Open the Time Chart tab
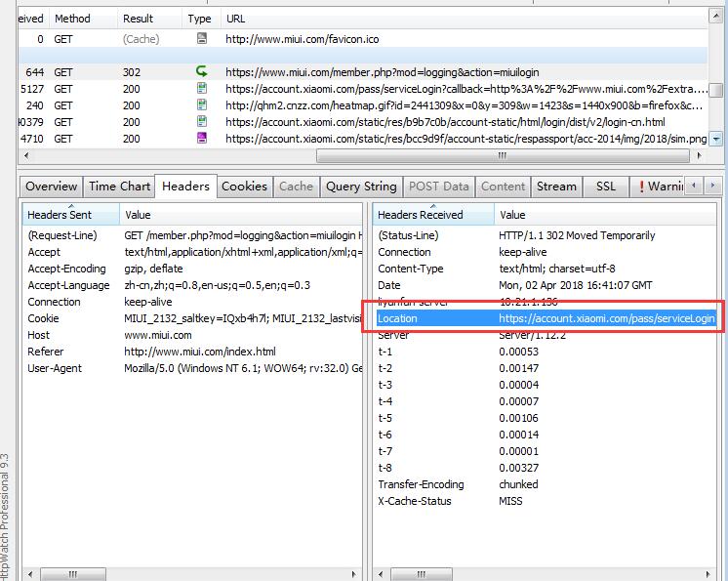This screenshot has width=728, height=581. 120,187
